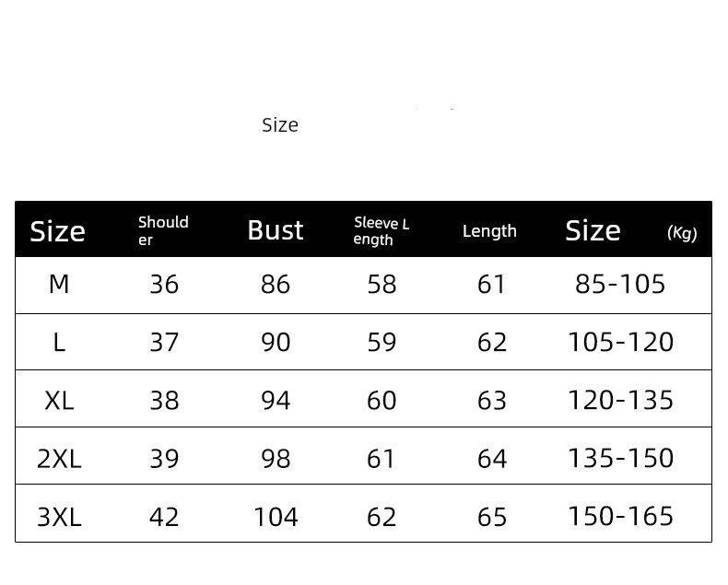This screenshot has width=728, height=585.
Task: Click the Size header cell
Action: (57, 230)
